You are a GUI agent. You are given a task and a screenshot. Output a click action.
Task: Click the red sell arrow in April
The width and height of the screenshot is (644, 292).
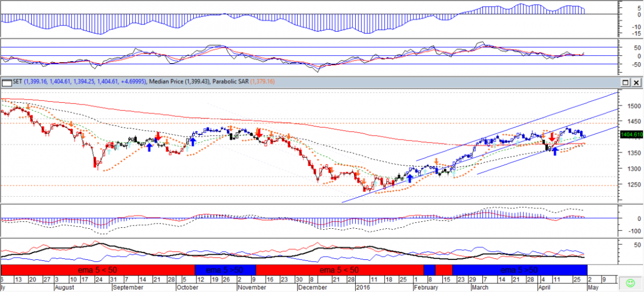(552, 137)
